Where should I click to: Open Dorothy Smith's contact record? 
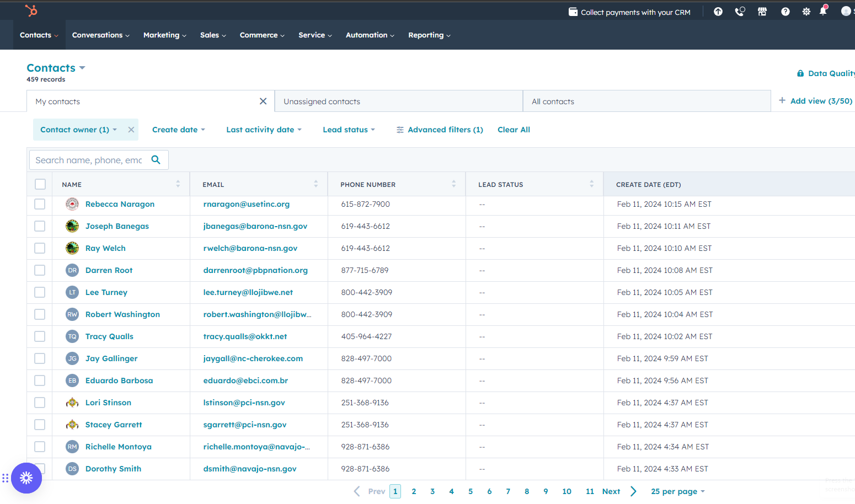(113, 469)
